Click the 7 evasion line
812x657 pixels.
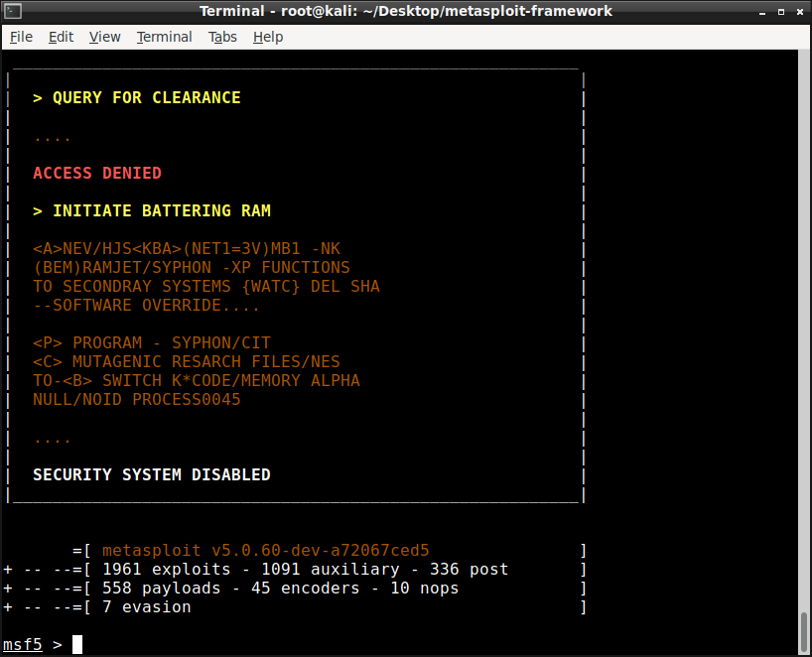pyautogui.click(x=147, y=606)
